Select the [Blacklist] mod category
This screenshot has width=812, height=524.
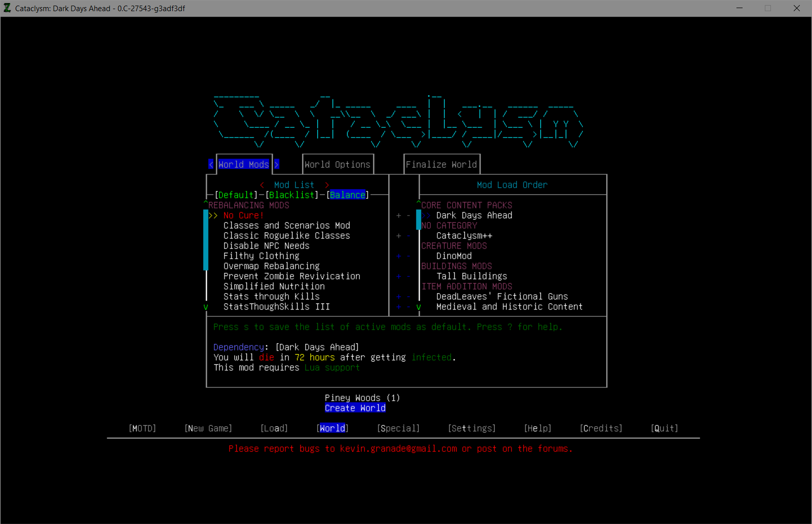coord(292,195)
